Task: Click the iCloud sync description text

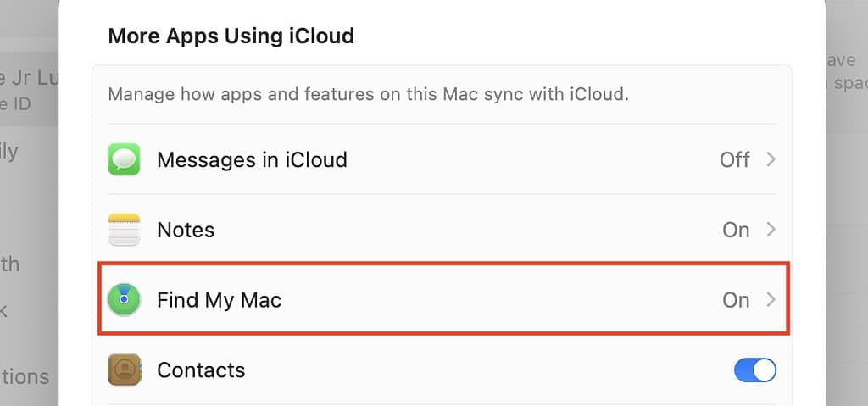Action: [x=368, y=93]
